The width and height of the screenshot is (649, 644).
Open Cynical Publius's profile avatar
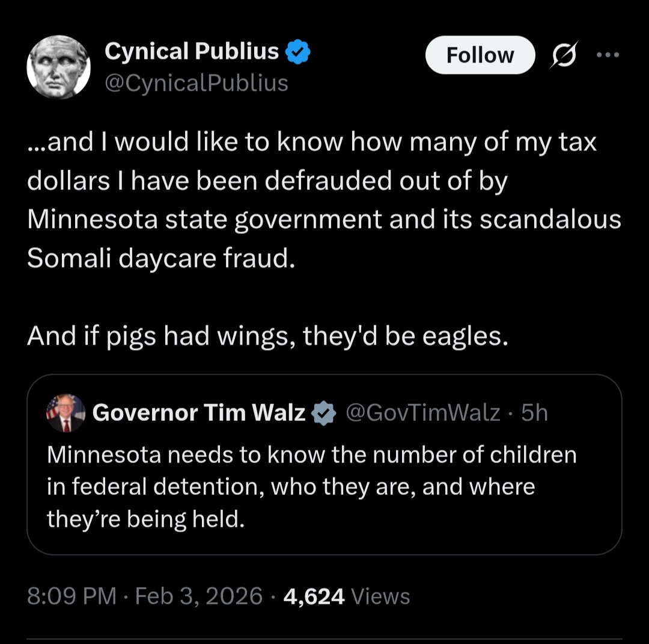pyautogui.click(x=58, y=67)
